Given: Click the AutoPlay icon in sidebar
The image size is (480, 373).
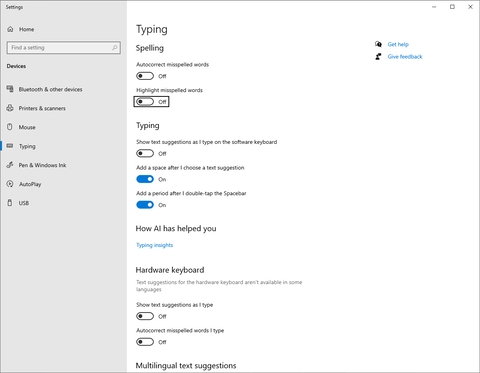Looking at the screenshot, I should click(x=10, y=184).
